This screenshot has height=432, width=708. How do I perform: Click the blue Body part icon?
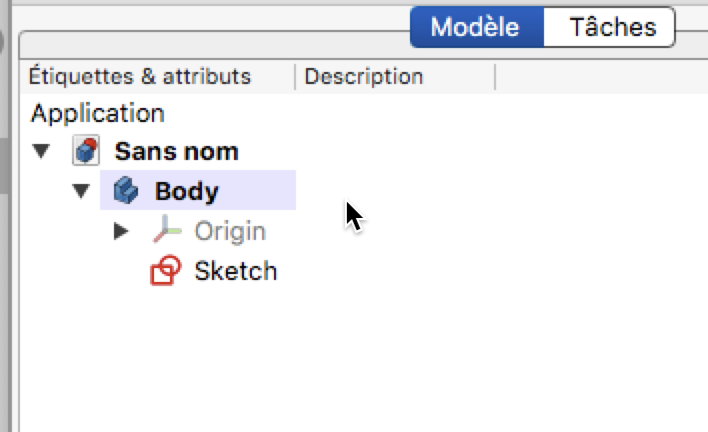click(126, 190)
